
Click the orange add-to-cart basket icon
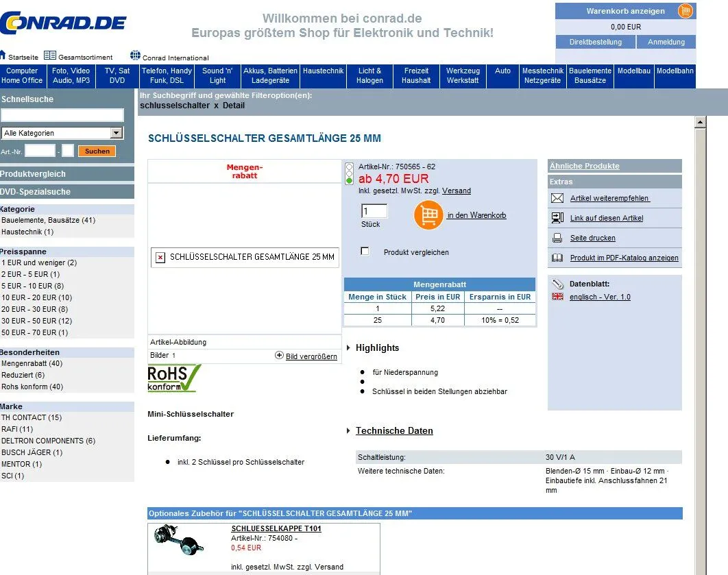[x=428, y=215]
